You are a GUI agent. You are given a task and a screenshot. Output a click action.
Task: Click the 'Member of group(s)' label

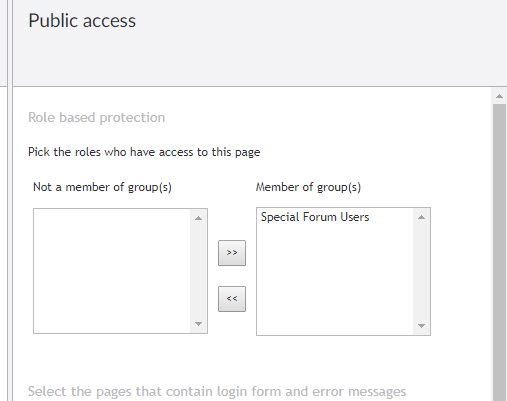coord(308,187)
